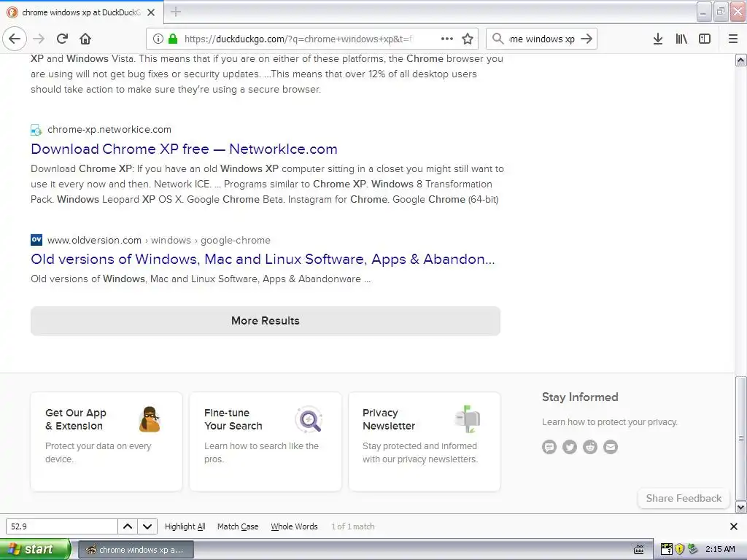This screenshot has height=560, width=747.
Task: Toggle Whole Words in find bar
Action: 294,526
